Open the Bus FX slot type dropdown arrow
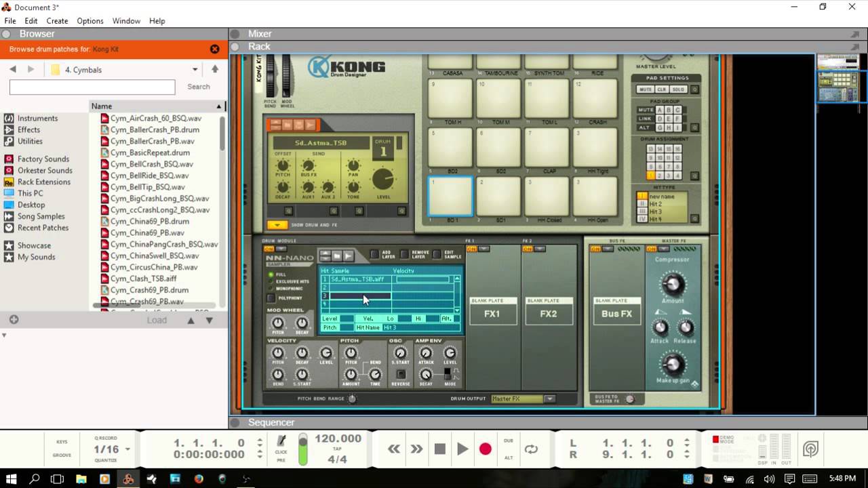This screenshot has width=868, height=488. 608,249
